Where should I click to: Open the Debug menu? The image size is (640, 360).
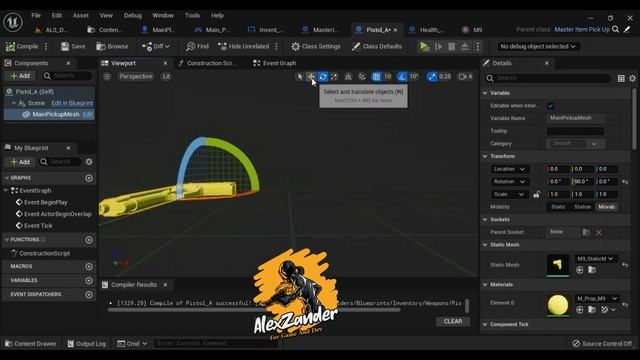(x=133, y=16)
